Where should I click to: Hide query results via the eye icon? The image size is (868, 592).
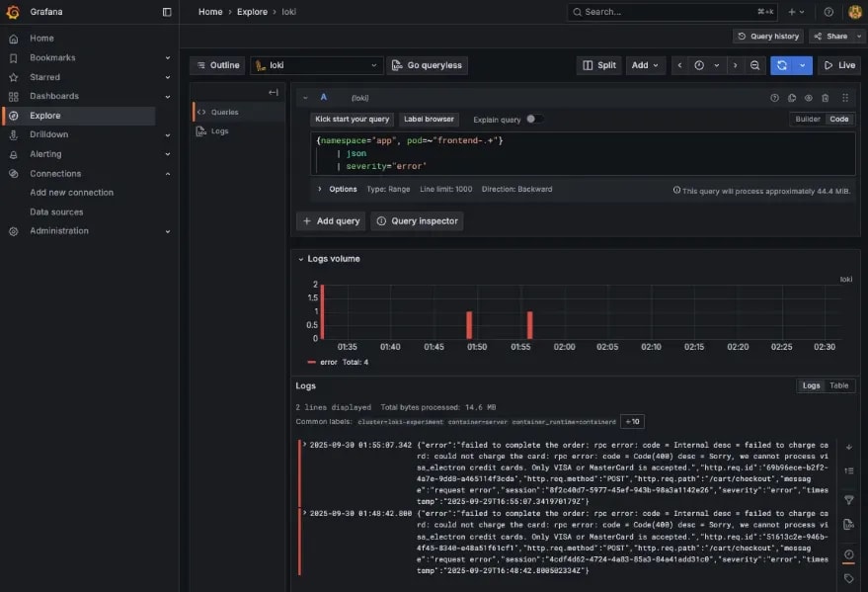809,98
